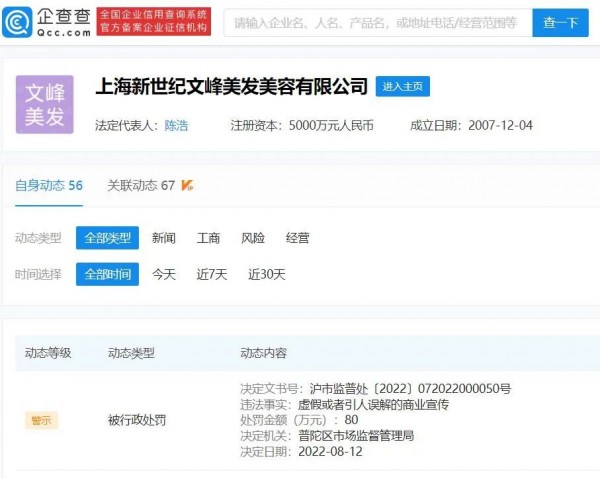Click the red official credit agency banner
600x479 pixels.
[x=153, y=21]
